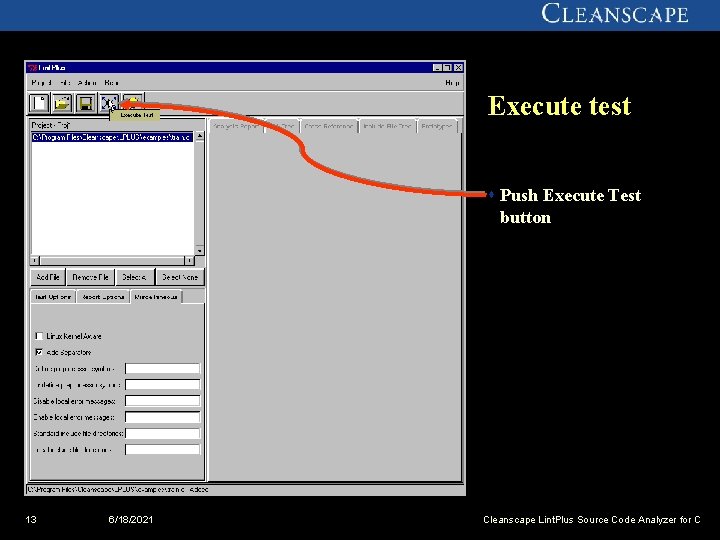Screen dimensions: 720x540
Task: Select the highlighted C:\Program Files file row
Action: [112, 137]
